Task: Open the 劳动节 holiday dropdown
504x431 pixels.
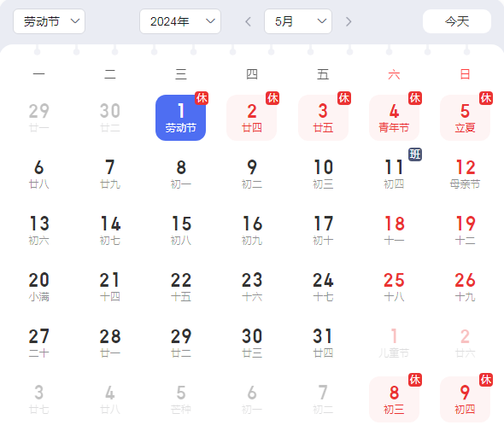Action: pyautogui.click(x=50, y=21)
